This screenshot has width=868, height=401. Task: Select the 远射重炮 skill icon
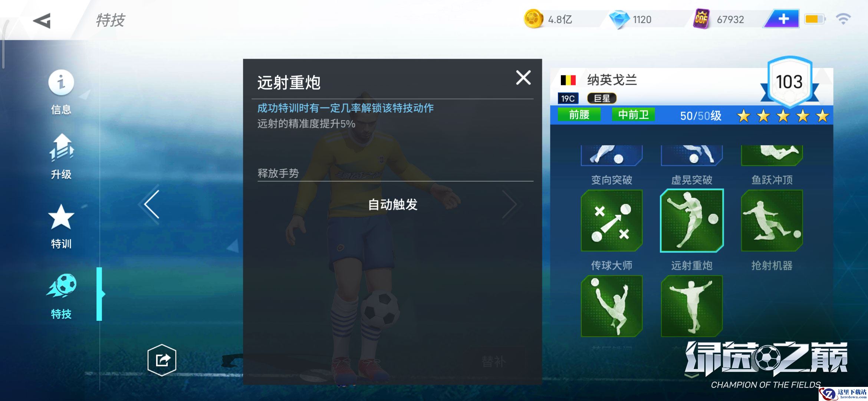click(x=691, y=221)
